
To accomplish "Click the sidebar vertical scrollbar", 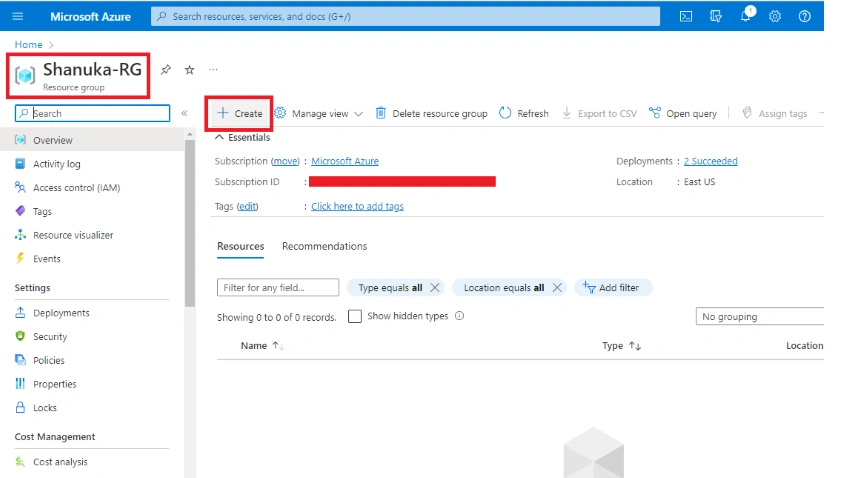I will (189, 223).
